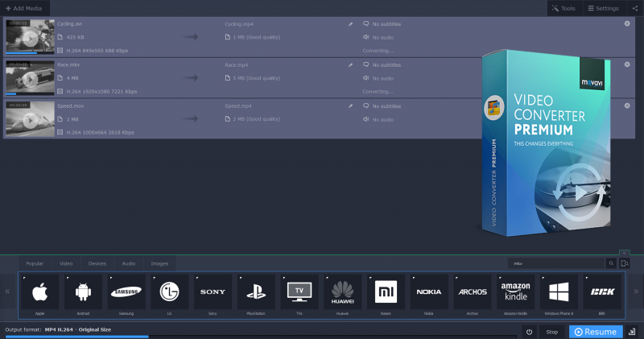
Task: Click the Resume button
Action: (x=596, y=332)
